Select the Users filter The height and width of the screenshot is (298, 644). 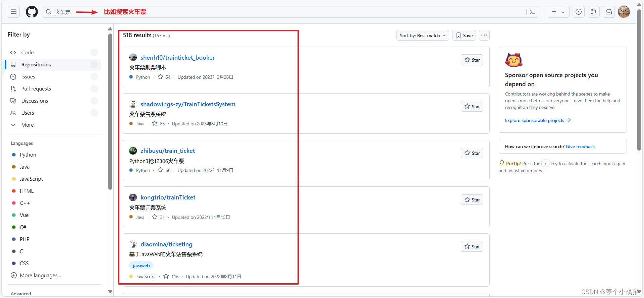(x=54, y=113)
